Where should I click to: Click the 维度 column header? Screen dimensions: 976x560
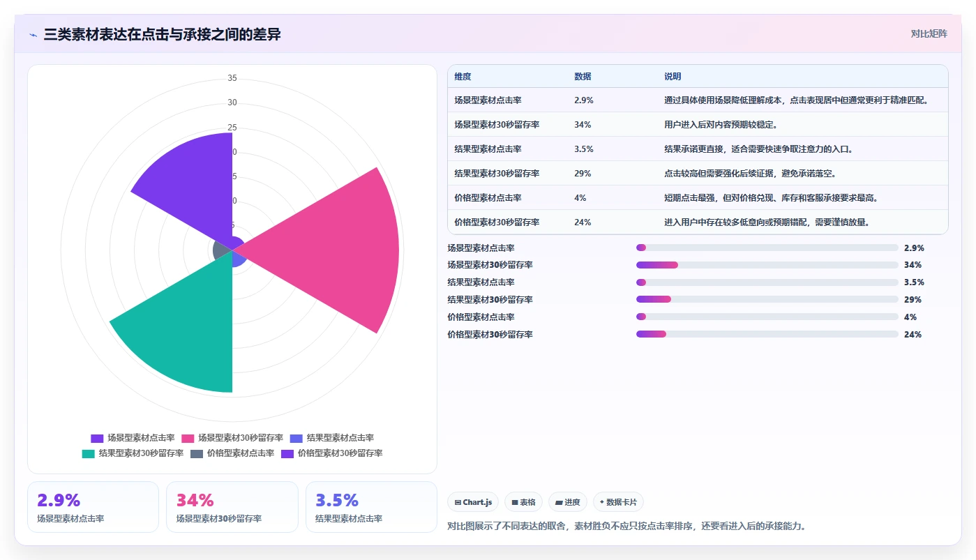click(463, 77)
